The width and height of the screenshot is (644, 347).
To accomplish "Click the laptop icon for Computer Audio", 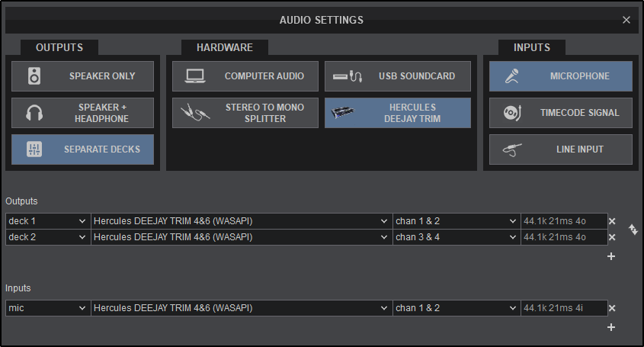I will click(x=195, y=76).
